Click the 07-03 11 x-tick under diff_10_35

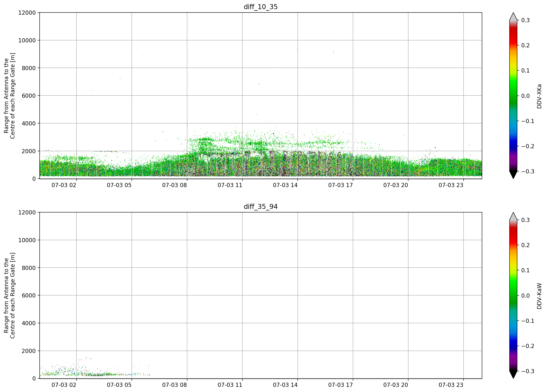pyautogui.click(x=230, y=185)
